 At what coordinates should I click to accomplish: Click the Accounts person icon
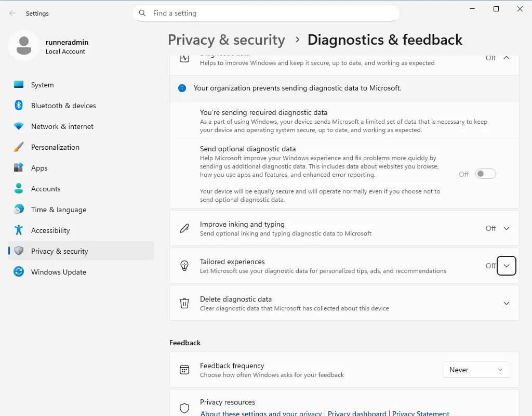[x=19, y=188]
